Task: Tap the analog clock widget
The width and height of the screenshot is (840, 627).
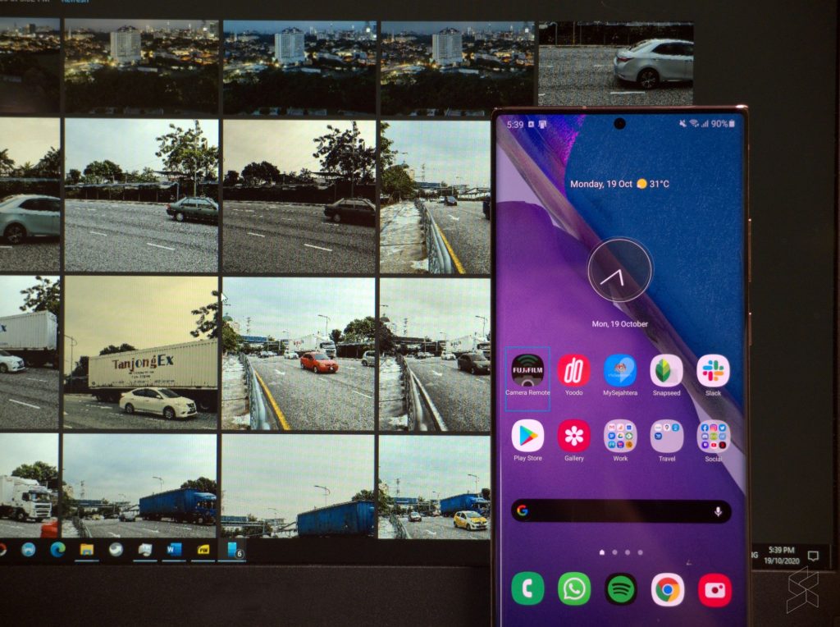Action: tap(620, 270)
